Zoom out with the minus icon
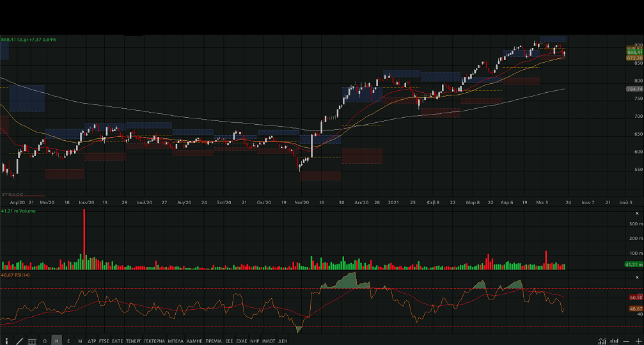Screen dimensions: 644x345 (x=626, y=341)
